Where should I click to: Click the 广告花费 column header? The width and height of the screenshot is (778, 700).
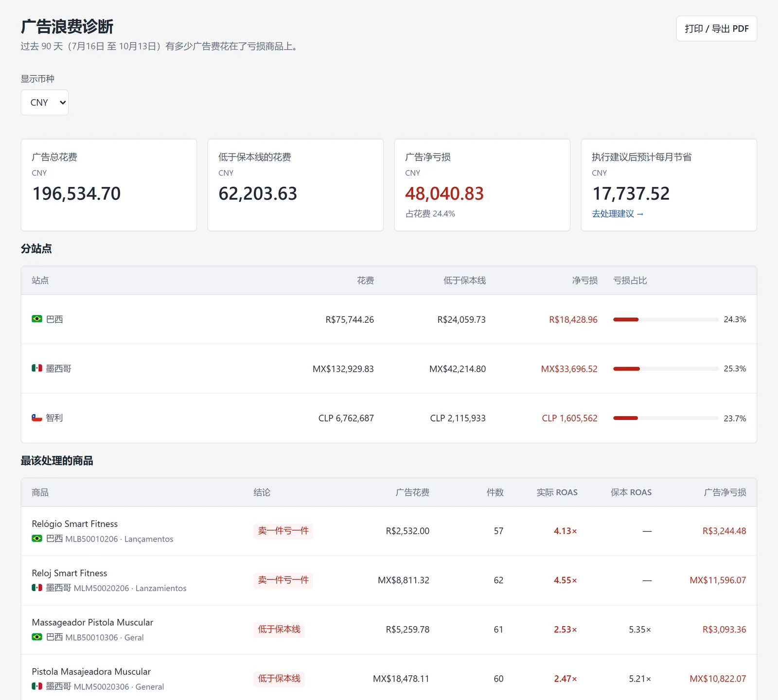[412, 492]
